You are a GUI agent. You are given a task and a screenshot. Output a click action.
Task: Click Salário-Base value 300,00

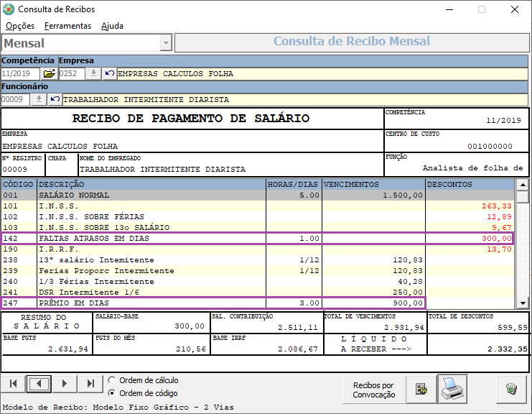click(x=190, y=326)
